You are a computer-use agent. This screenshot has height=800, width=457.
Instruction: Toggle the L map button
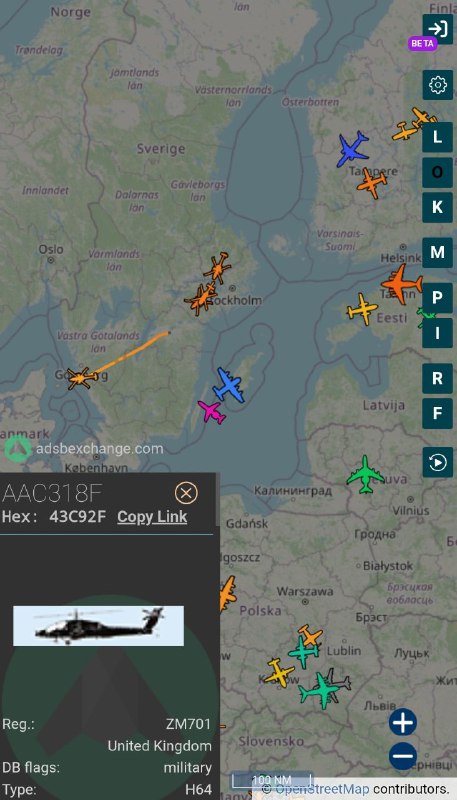coord(438,137)
